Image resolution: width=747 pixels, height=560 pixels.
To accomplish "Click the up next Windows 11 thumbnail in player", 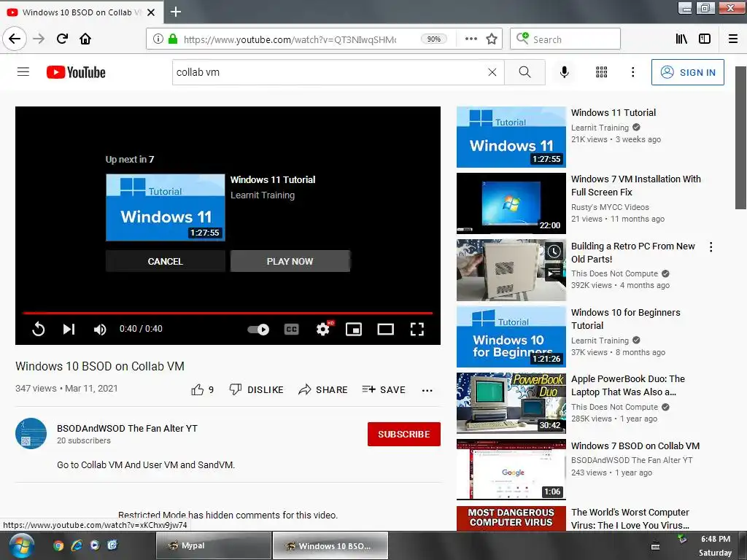I will [x=166, y=207].
